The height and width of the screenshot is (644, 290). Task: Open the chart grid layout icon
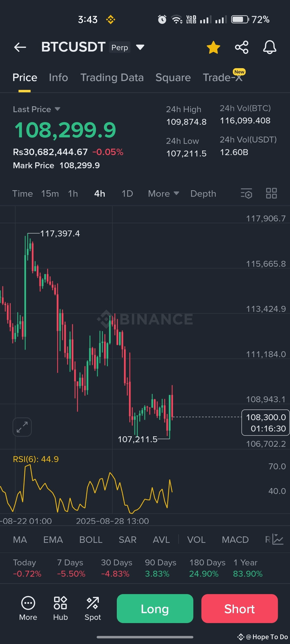[271, 193]
